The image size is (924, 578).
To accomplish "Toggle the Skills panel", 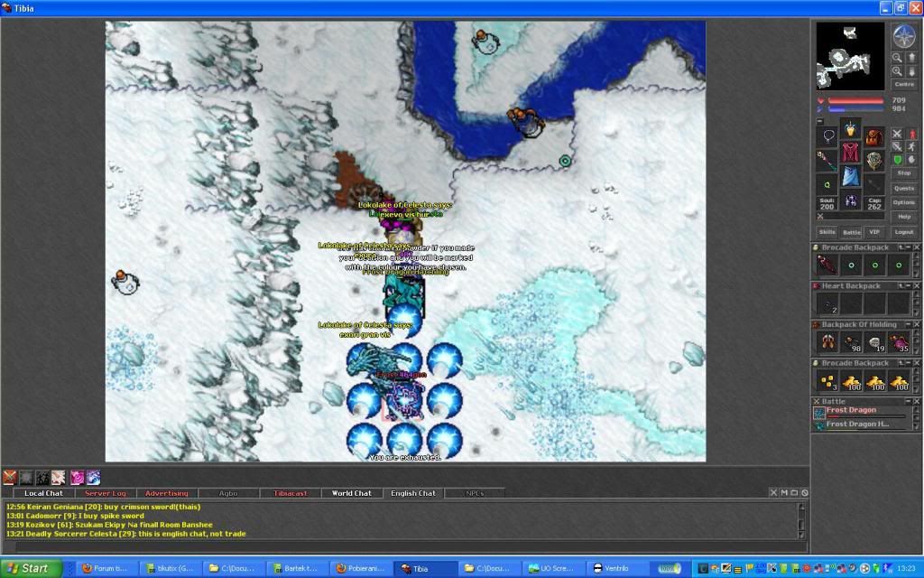I will [827, 232].
